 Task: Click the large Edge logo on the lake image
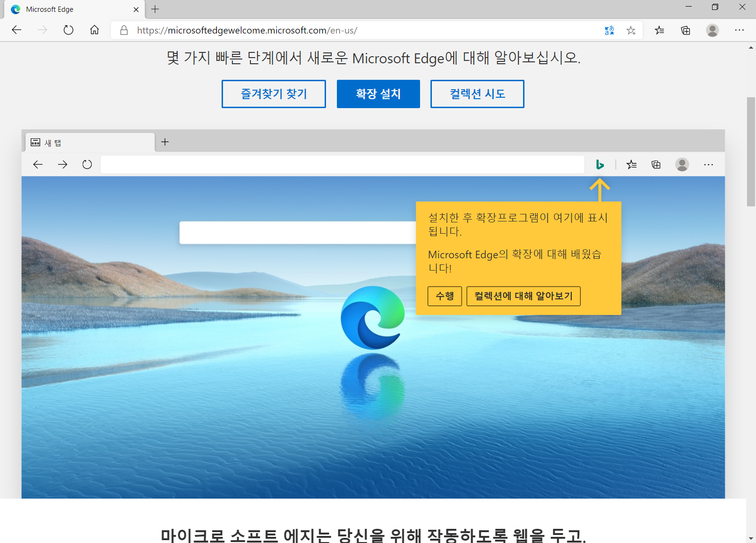(x=373, y=318)
